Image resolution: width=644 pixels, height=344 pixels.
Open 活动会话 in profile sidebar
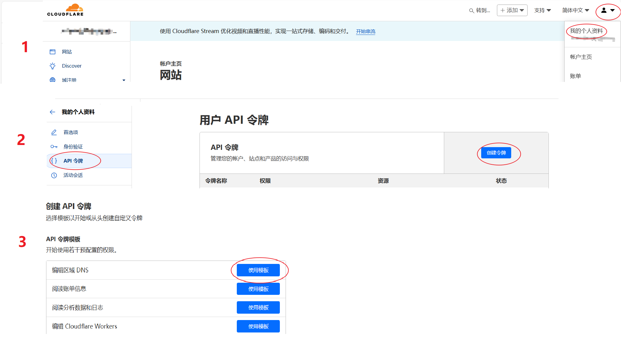tap(73, 175)
